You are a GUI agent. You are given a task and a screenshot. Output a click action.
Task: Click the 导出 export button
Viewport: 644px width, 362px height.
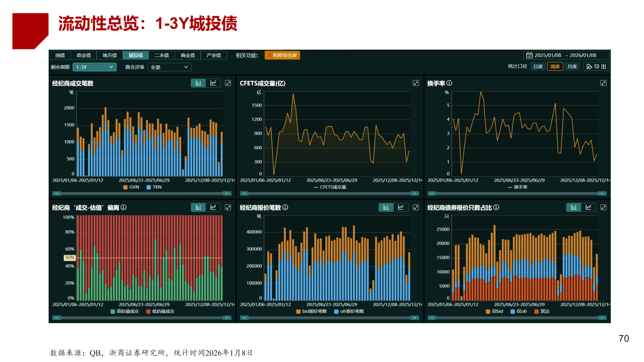596,66
